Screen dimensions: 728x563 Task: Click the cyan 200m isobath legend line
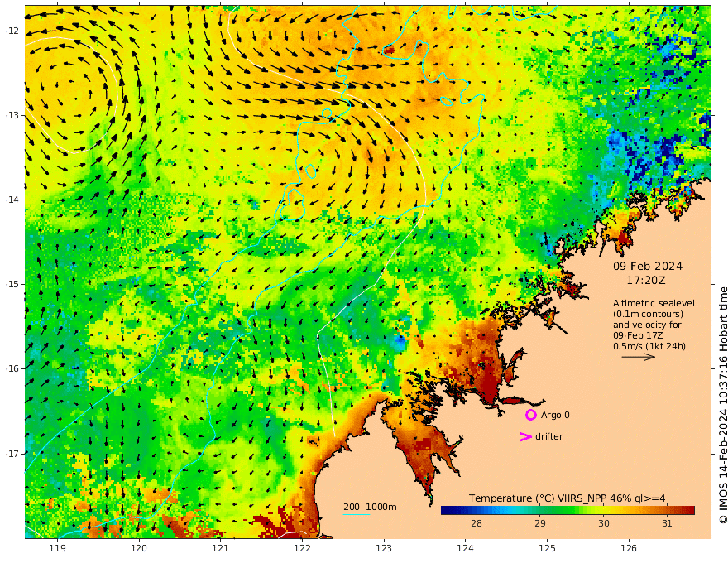click(356, 514)
